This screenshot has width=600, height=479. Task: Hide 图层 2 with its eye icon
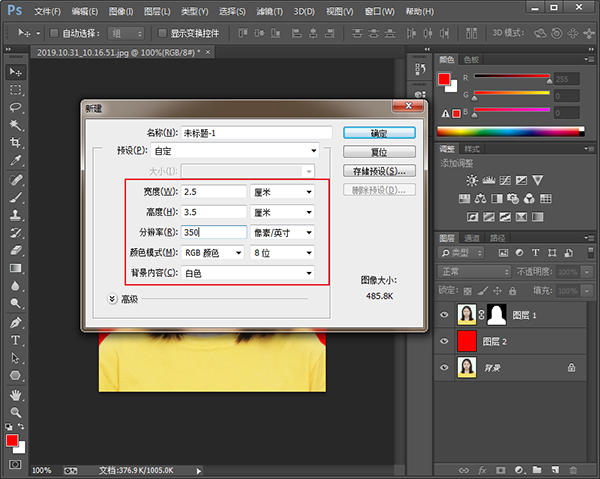tap(446, 342)
